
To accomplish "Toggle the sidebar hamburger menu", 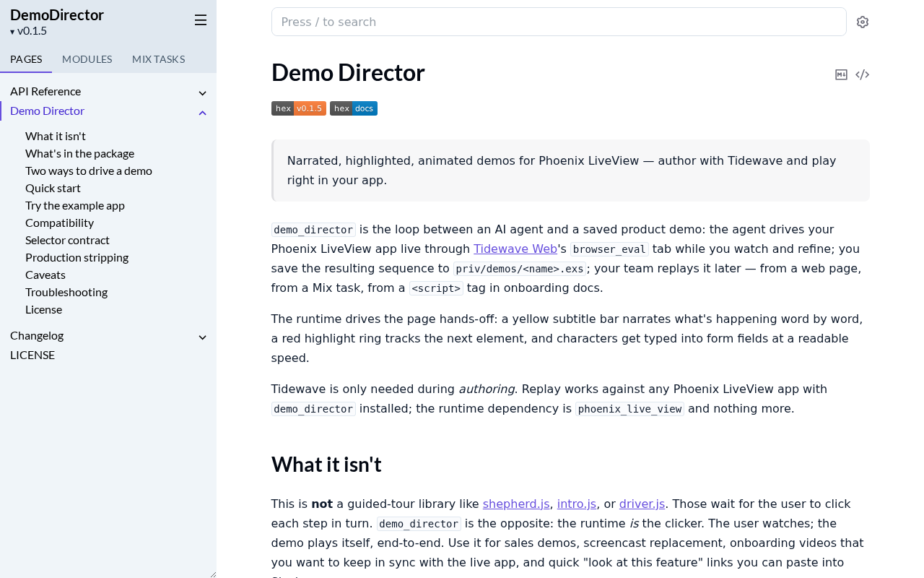I will click(201, 20).
